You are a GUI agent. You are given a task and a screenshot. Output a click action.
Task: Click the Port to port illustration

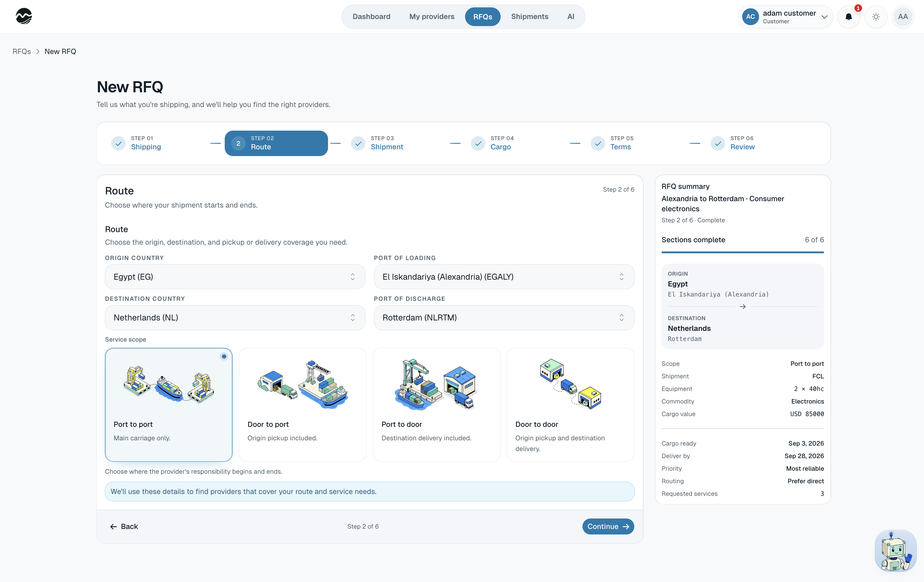coord(169,384)
